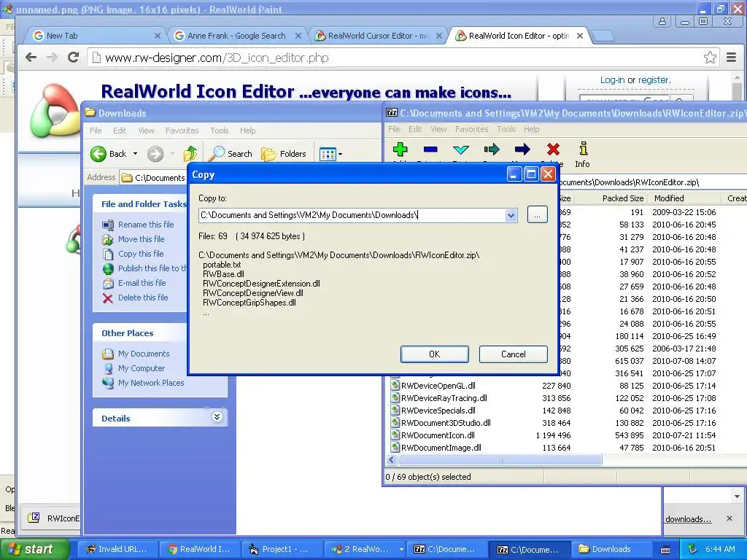This screenshot has height=560, width=747.
Task: Click Delete this file task link
Action: click(143, 297)
